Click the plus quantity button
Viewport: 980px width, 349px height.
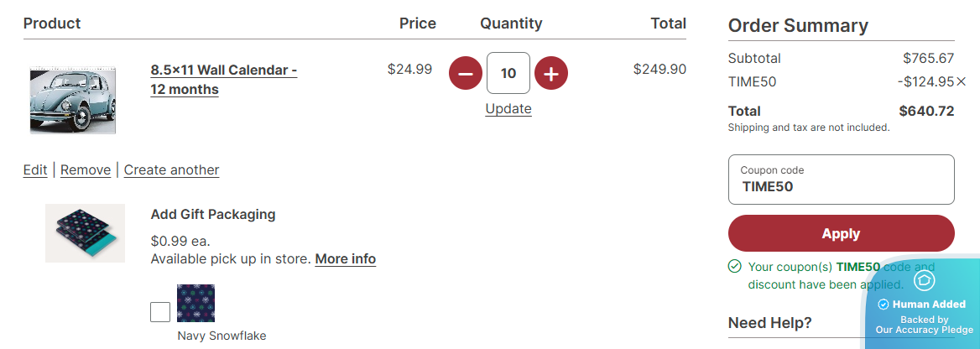[550, 74]
